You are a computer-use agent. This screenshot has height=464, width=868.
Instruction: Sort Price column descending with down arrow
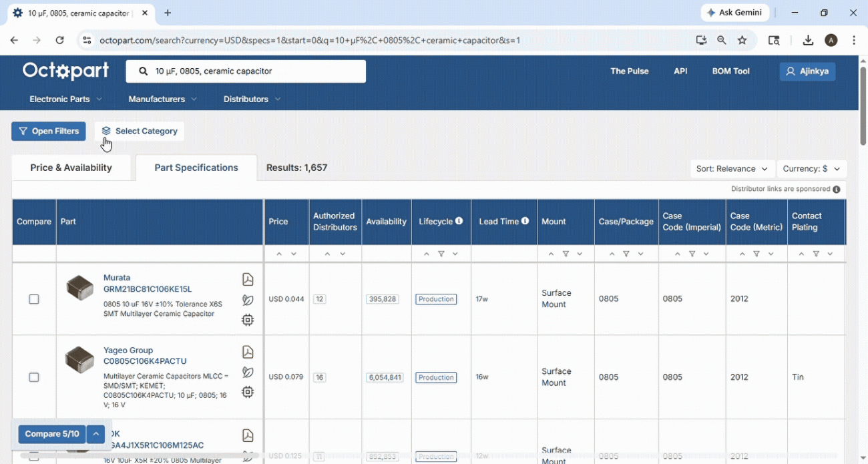294,254
